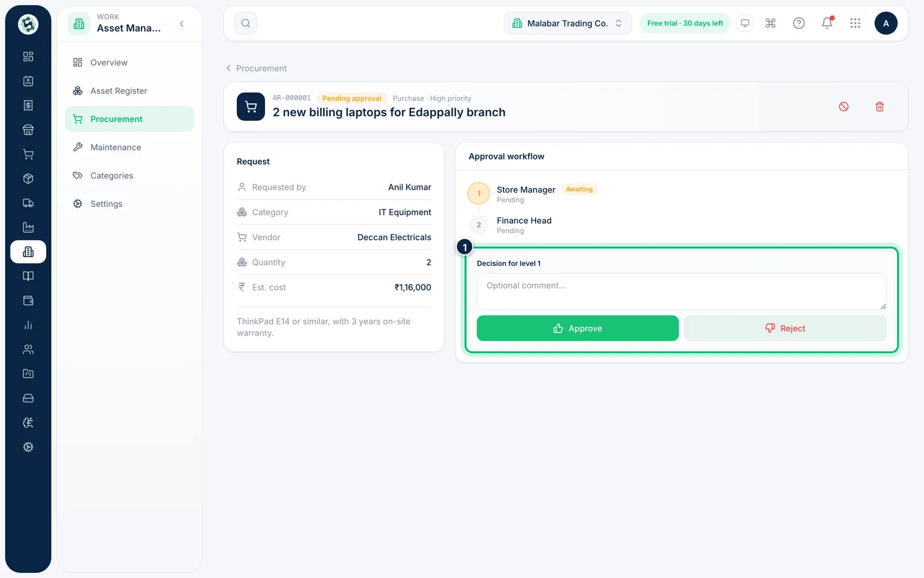Open the notifications bell
This screenshot has width=924, height=578.
tap(827, 23)
